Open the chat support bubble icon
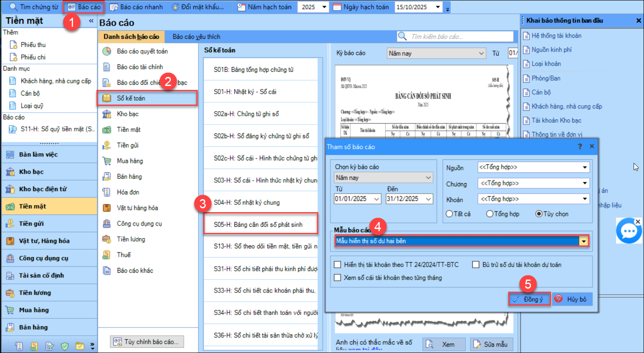The width and height of the screenshot is (644, 353). tap(628, 231)
